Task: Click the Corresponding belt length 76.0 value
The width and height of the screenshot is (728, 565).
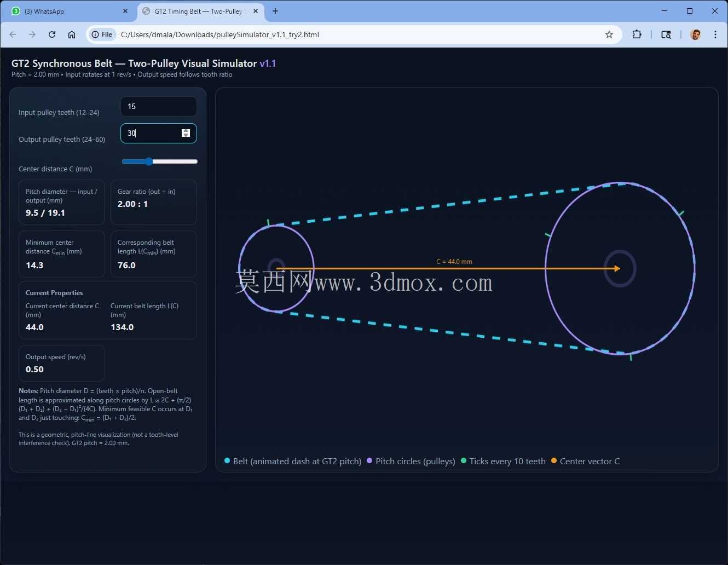Action: click(126, 265)
